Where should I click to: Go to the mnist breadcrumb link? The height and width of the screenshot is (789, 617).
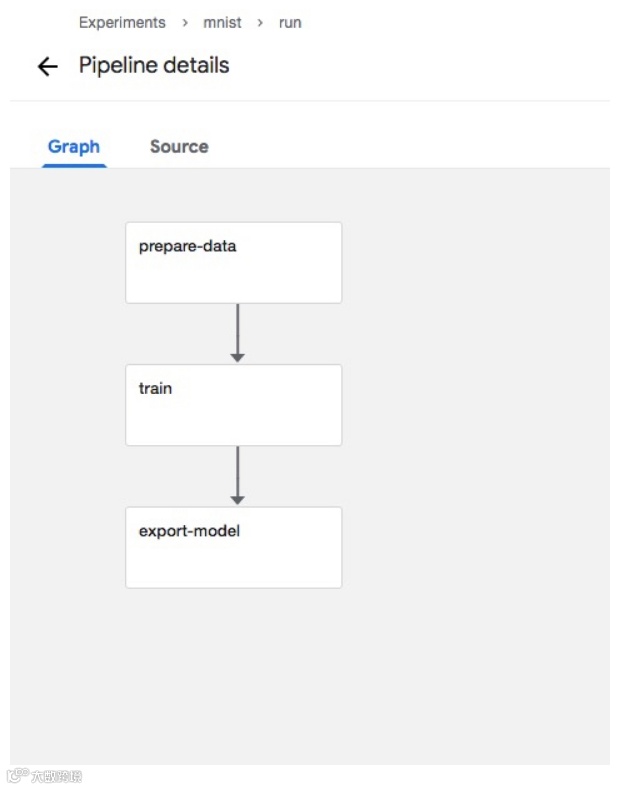(x=222, y=22)
